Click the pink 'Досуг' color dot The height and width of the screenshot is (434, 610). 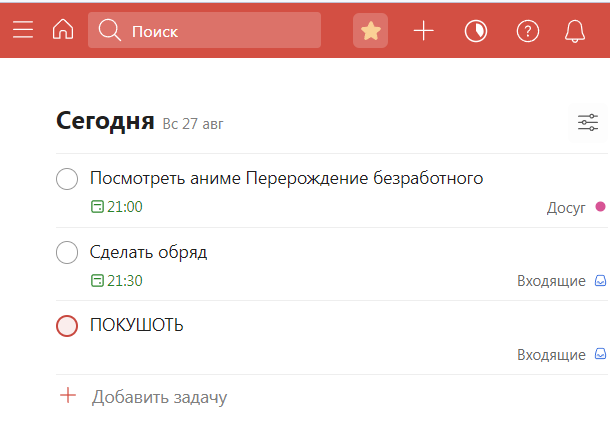pyautogui.click(x=601, y=207)
